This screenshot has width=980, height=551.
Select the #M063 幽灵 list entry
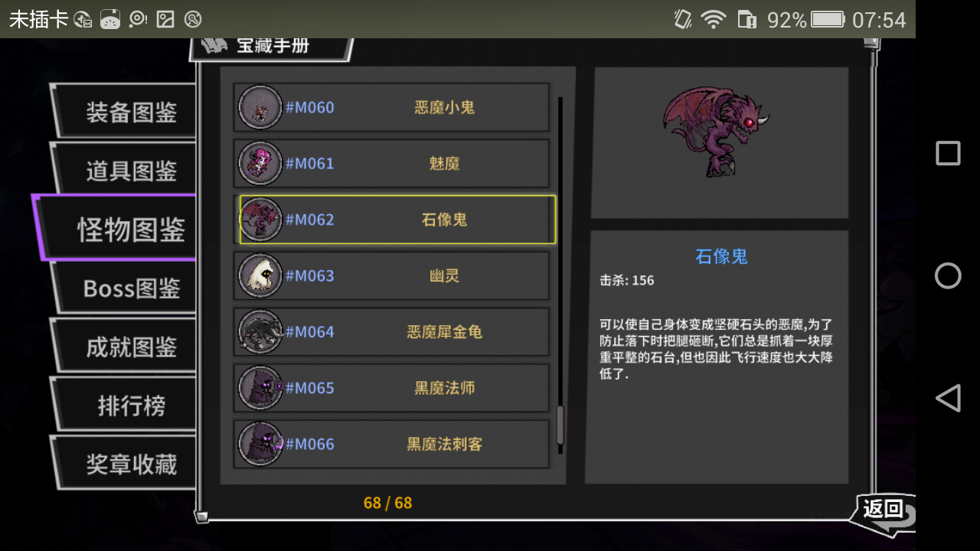pyautogui.click(x=391, y=275)
